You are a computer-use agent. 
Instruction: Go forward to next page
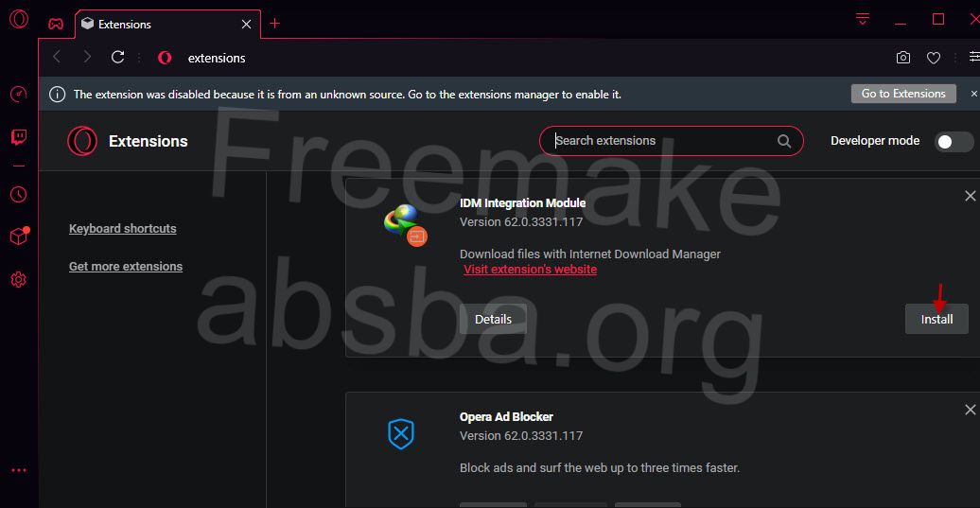click(87, 57)
